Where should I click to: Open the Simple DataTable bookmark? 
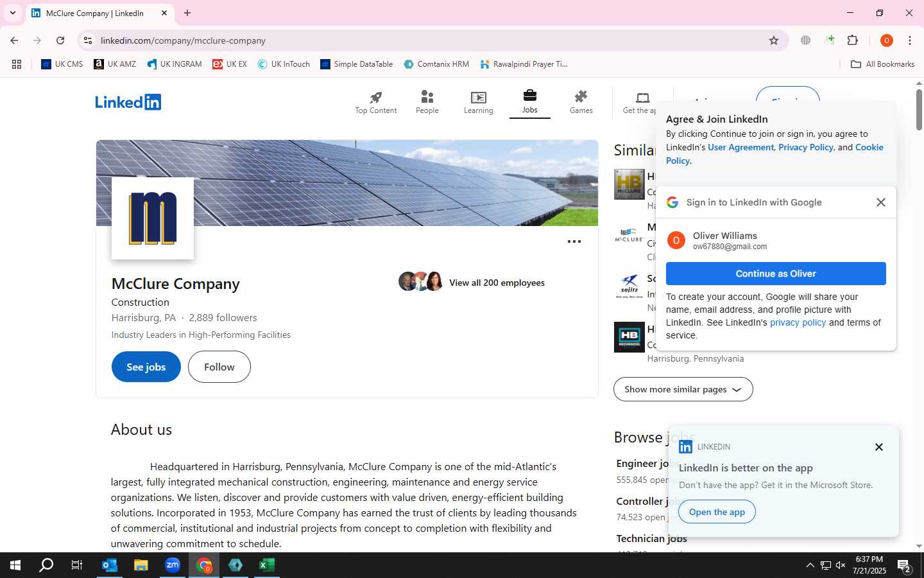357,64
